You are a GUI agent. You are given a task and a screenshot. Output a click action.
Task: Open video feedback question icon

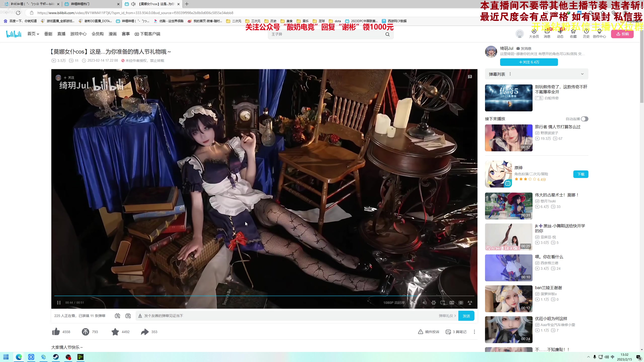coord(470,77)
